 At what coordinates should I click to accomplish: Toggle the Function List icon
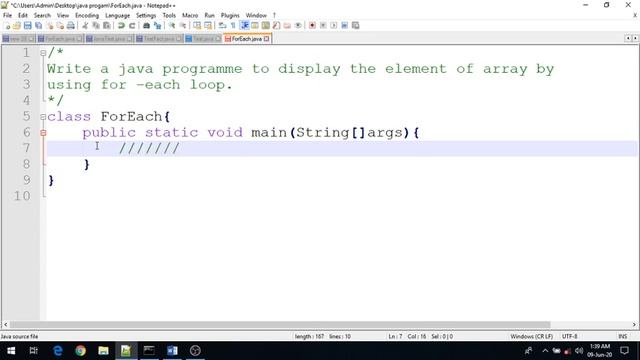(277, 26)
